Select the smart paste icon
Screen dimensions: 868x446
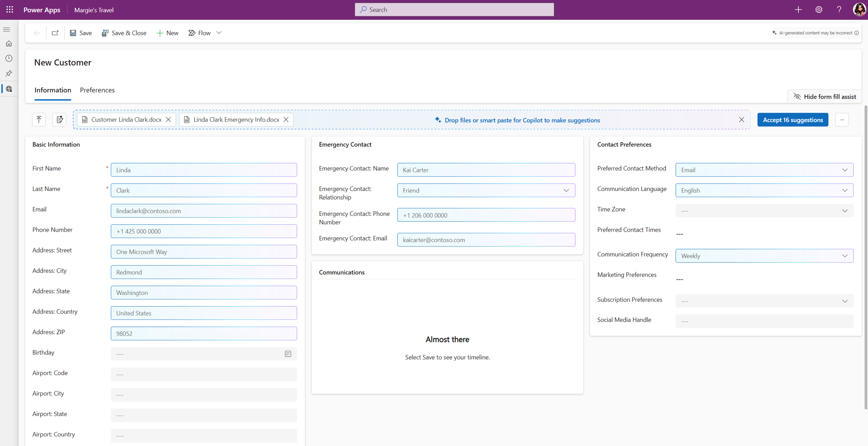(59, 119)
